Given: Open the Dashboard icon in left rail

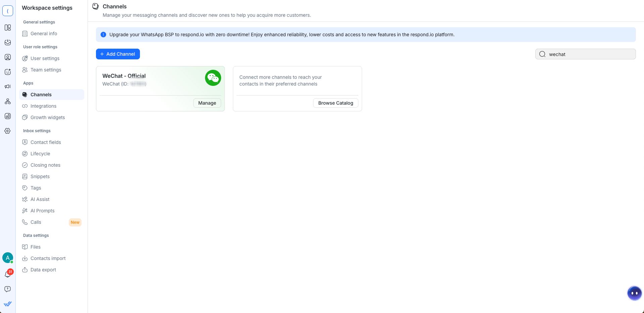Looking at the screenshot, I should (8, 28).
